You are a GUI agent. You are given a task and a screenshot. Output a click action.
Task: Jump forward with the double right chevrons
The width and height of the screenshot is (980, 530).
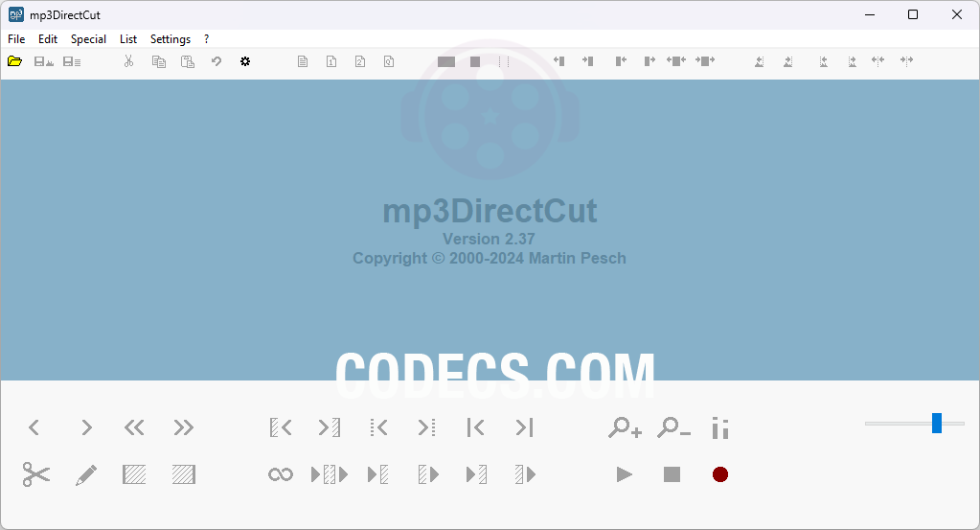(184, 427)
